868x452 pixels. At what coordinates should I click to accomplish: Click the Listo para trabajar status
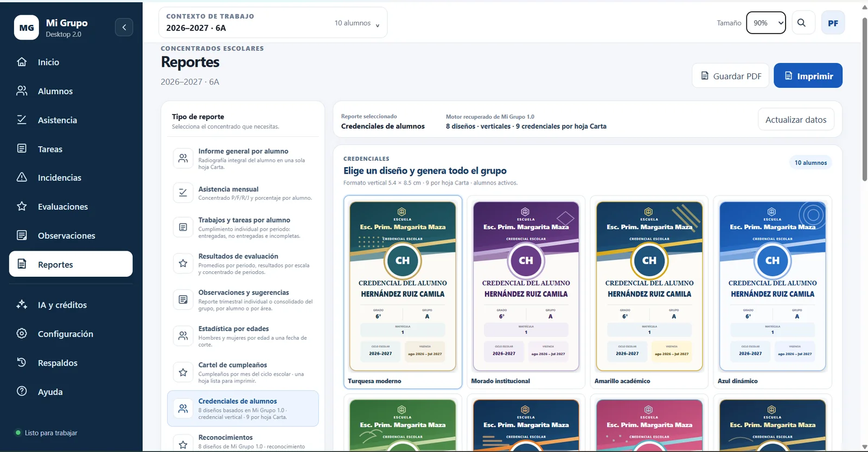point(47,433)
